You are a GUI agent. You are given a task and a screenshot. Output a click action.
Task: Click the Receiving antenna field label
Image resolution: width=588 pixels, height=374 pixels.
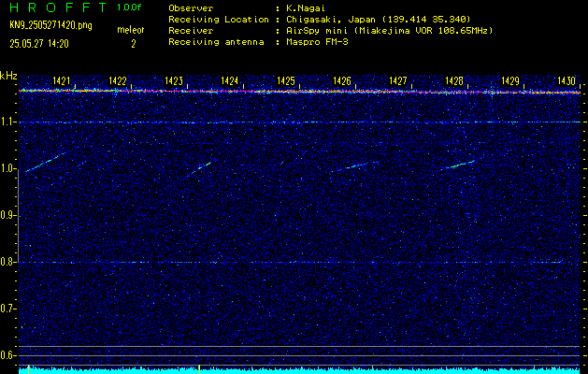tap(216, 42)
